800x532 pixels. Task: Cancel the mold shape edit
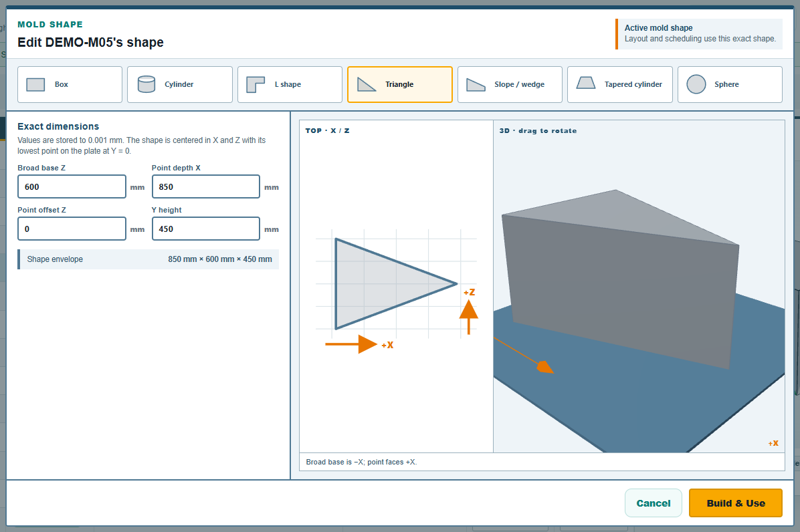tap(653, 503)
